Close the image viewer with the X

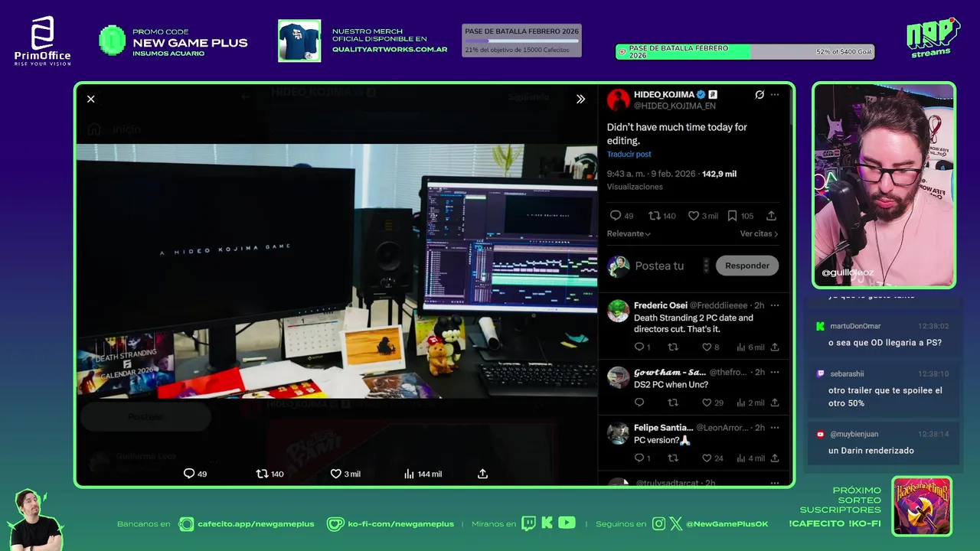91,99
